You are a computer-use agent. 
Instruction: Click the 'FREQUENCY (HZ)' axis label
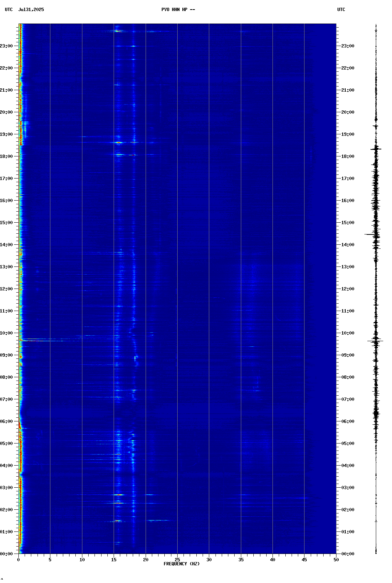[x=182, y=564]
